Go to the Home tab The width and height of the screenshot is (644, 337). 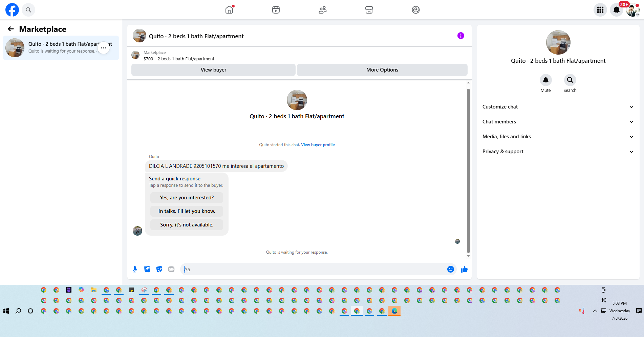click(x=230, y=10)
